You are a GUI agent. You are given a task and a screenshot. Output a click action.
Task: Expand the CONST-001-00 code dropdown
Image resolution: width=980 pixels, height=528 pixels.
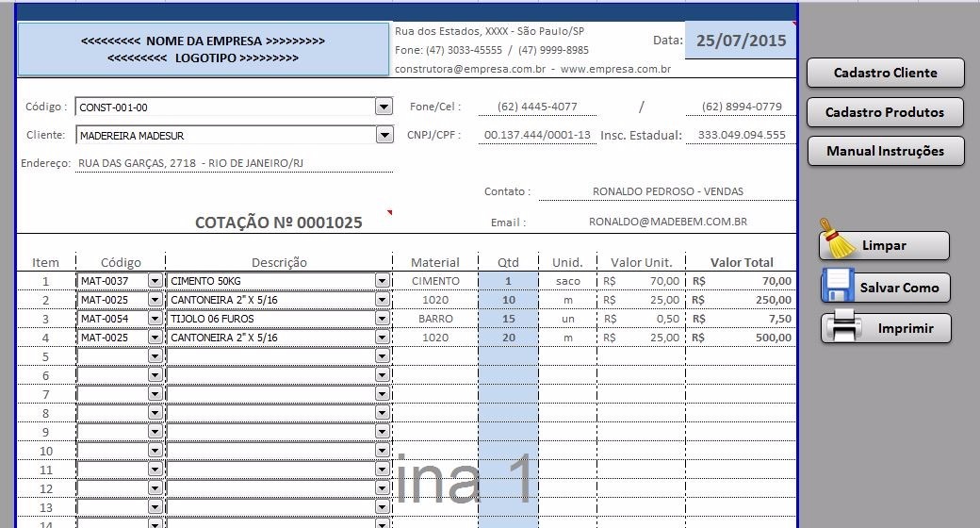click(x=384, y=107)
